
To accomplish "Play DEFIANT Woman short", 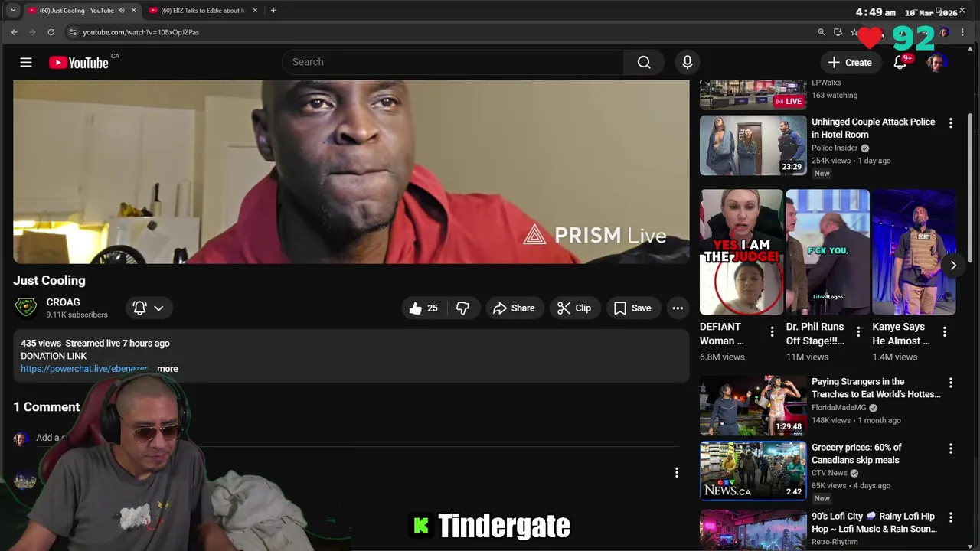I will pyautogui.click(x=742, y=252).
